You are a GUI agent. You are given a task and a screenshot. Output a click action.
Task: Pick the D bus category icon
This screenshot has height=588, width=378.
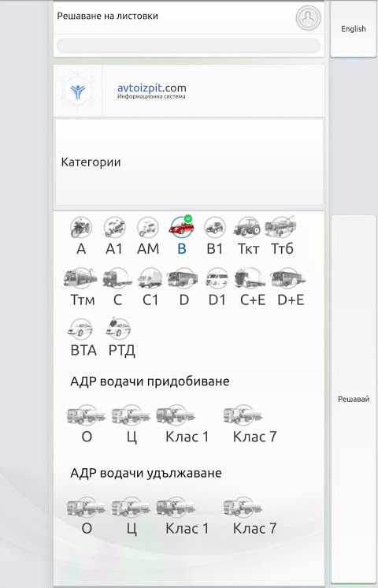pyautogui.click(x=183, y=278)
